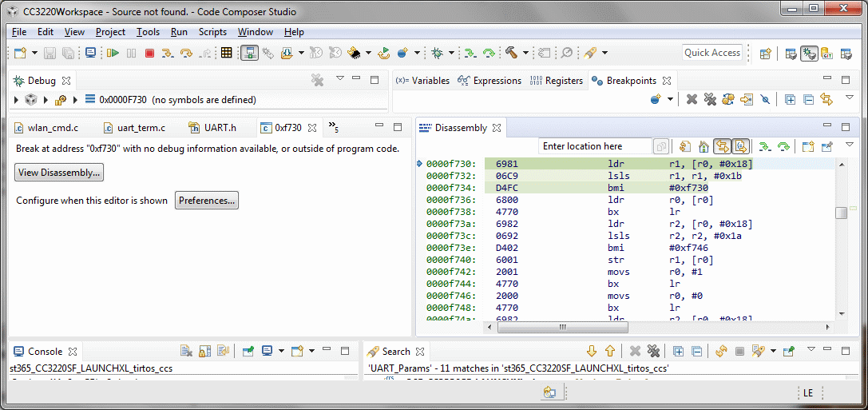Click the green Debug bug icon in toolbar

(437, 54)
